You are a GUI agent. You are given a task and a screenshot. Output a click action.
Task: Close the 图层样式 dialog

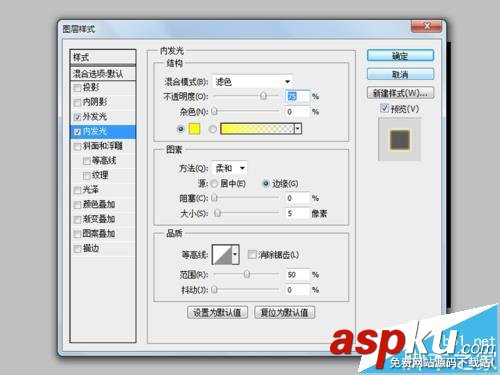tap(427, 26)
